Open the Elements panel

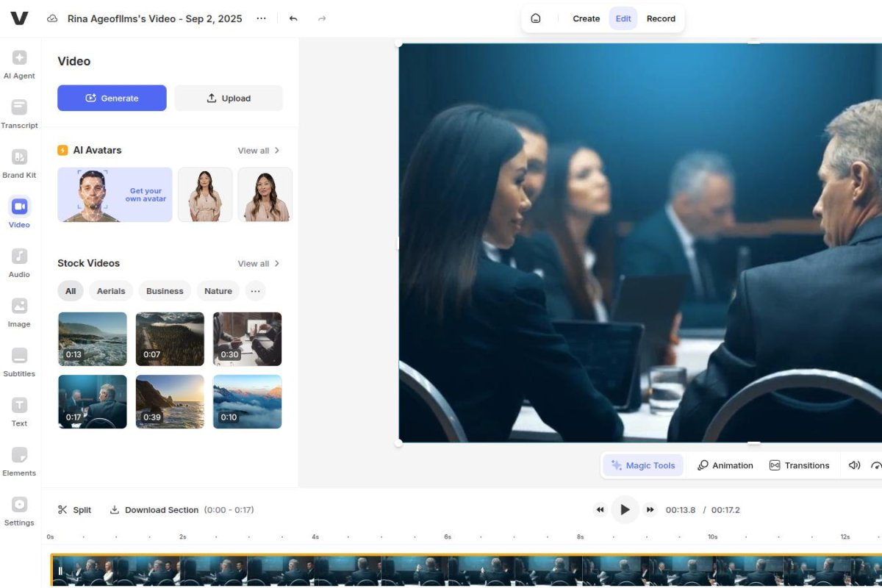(x=18, y=463)
